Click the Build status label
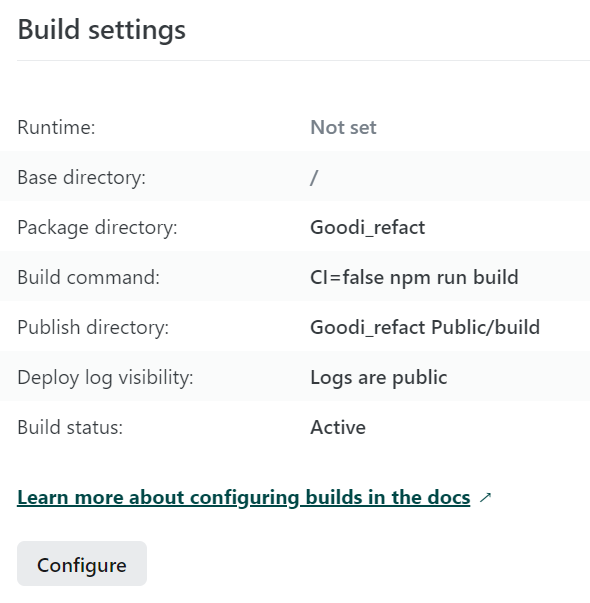The height and width of the screenshot is (603, 590). (70, 427)
